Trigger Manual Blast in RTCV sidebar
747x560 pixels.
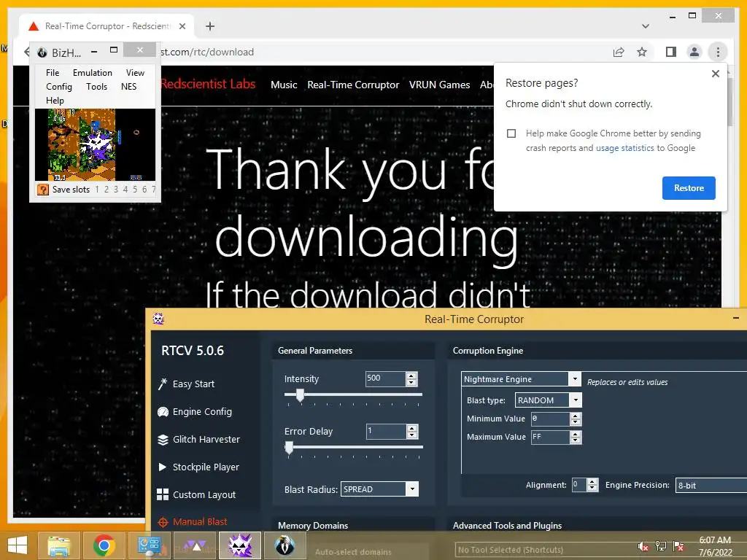coord(193,522)
